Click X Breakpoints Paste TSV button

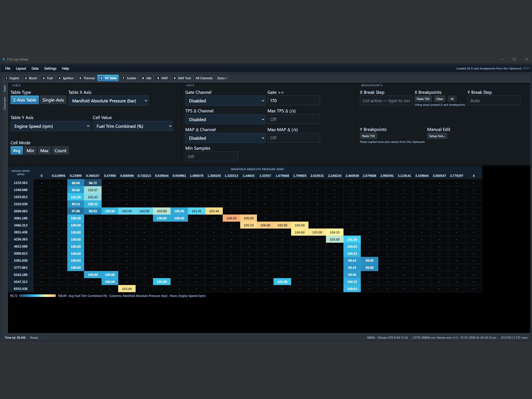pos(423,99)
